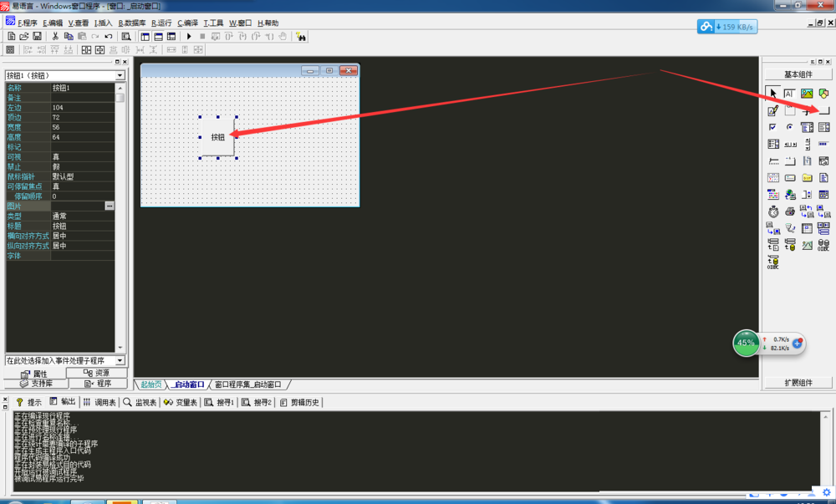The width and height of the screenshot is (836, 504).
Task: Select the edit box pencil component icon
Action: (x=772, y=110)
